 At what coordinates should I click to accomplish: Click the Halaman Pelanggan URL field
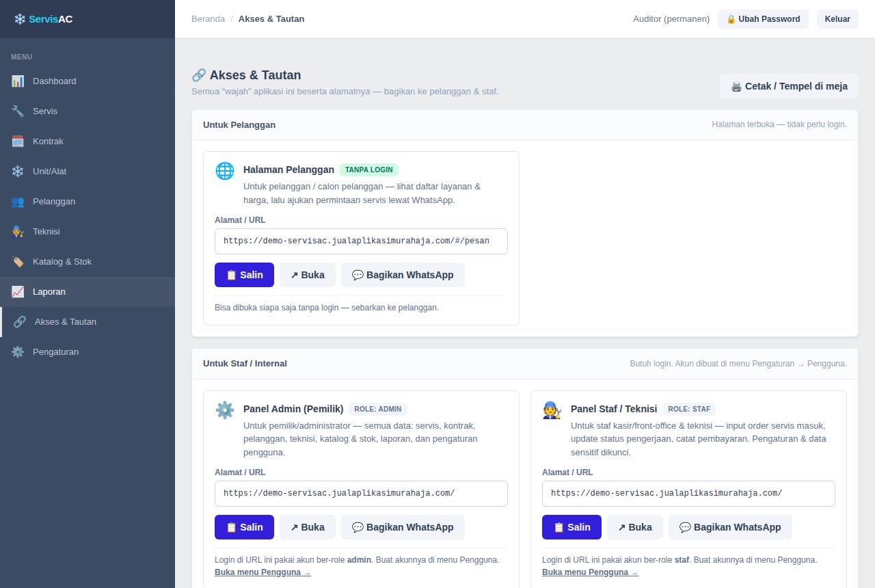point(361,241)
